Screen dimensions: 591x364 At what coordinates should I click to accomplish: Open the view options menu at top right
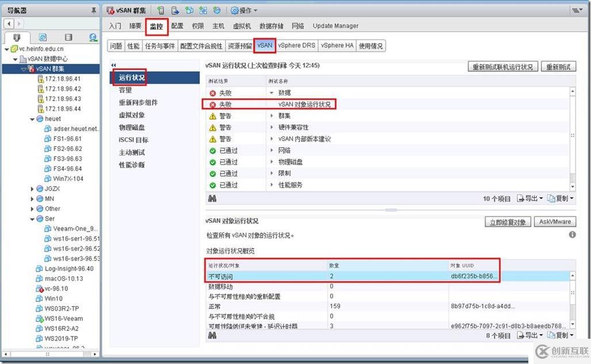click(577, 10)
